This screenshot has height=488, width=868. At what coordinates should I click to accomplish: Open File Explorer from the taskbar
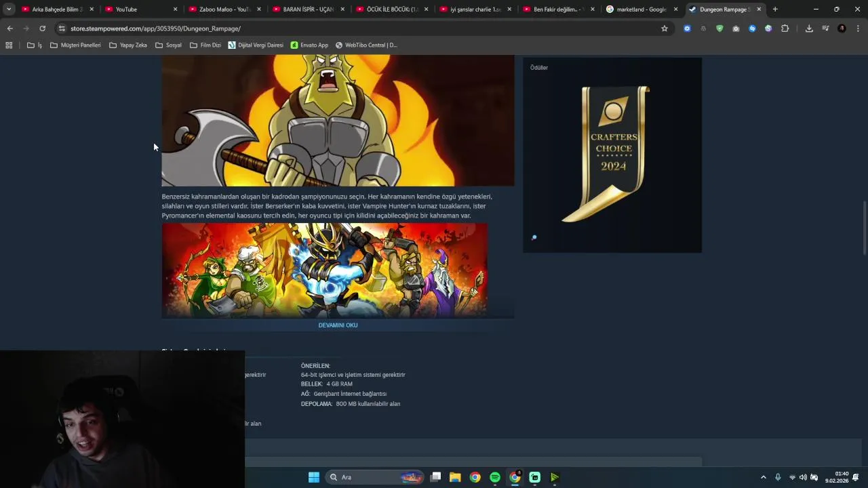pyautogui.click(x=455, y=477)
